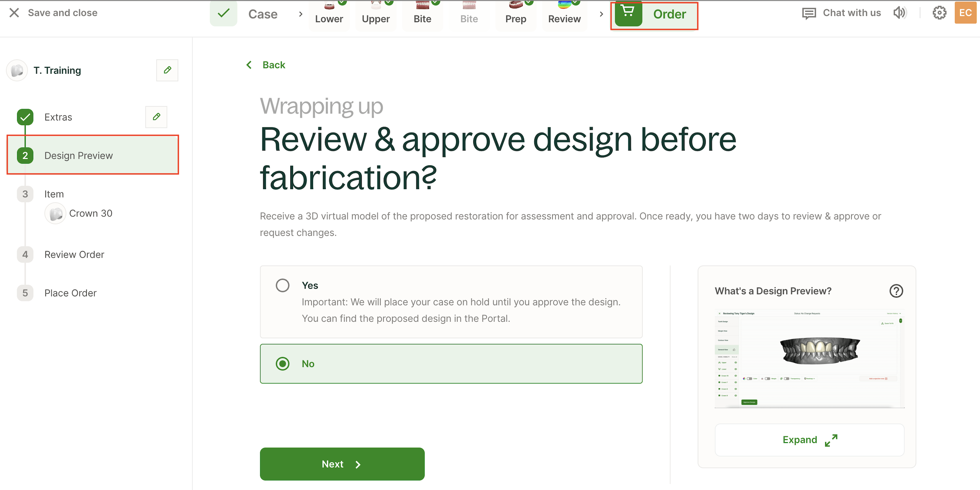
Task: Click the Design Preview thumbnail image
Action: 809,359
